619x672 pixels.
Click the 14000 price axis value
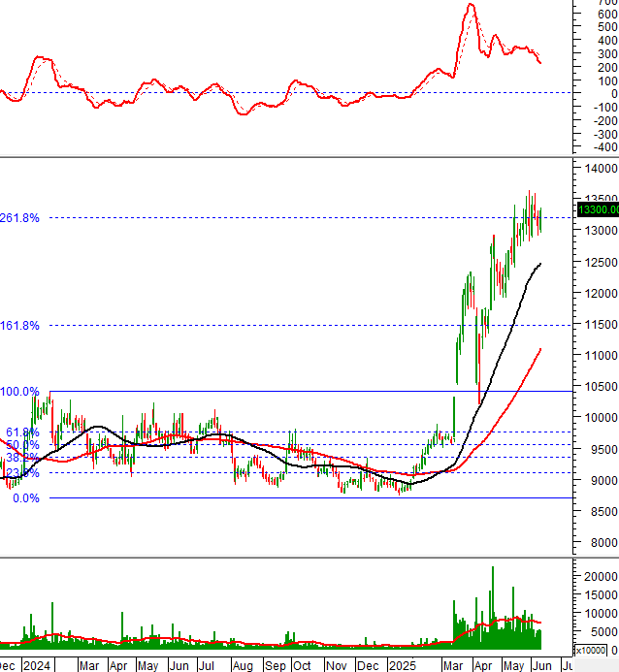602,169
